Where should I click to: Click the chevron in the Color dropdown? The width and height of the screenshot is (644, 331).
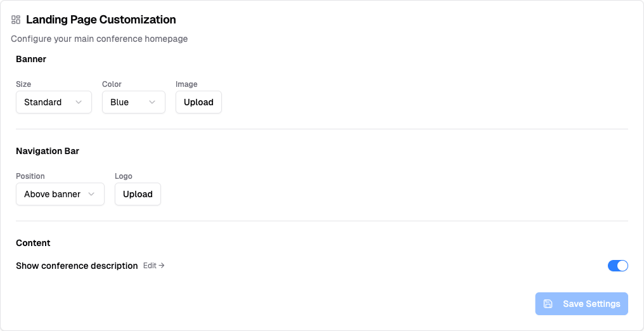[x=152, y=102]
